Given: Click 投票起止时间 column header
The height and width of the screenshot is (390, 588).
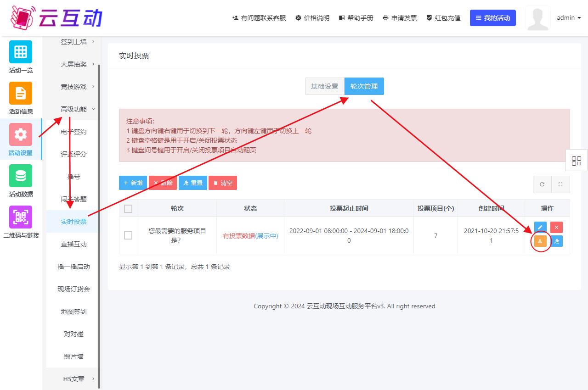Looking at the screenshot, I should pos(349,208).
